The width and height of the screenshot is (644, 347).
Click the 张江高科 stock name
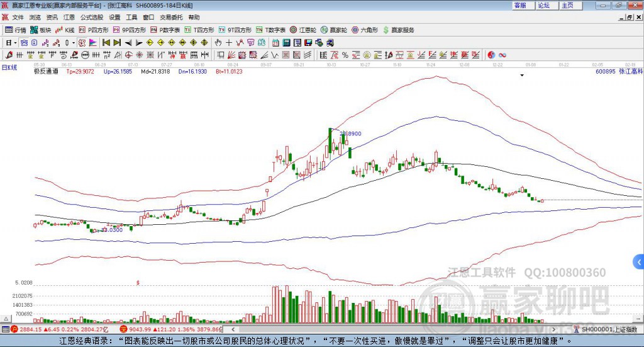point(631,72)
